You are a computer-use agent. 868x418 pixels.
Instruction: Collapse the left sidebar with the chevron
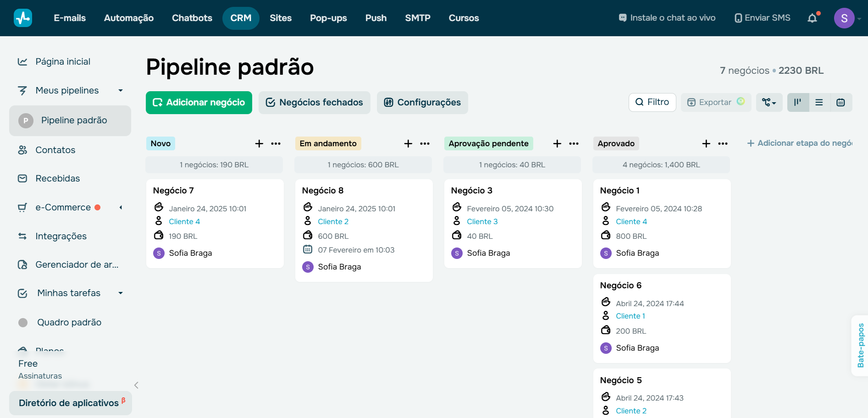(x=136, y=385)
